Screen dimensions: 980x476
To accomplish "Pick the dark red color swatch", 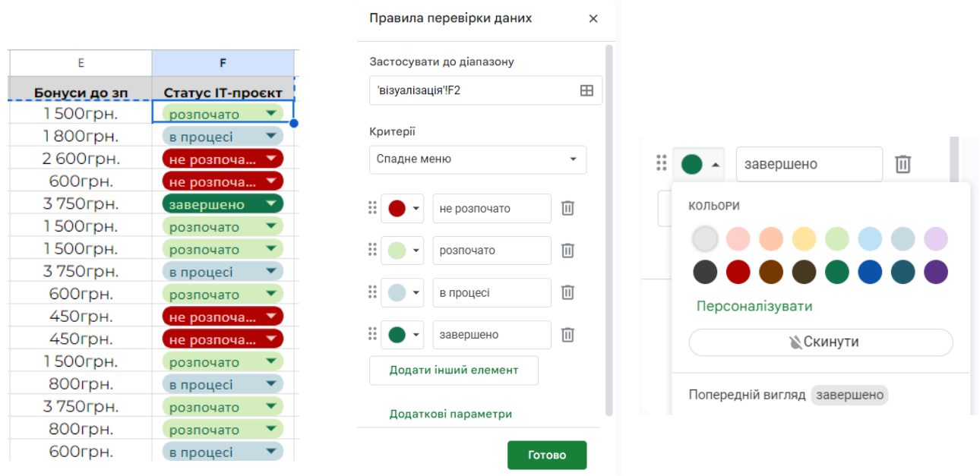I will pos(738,272).
